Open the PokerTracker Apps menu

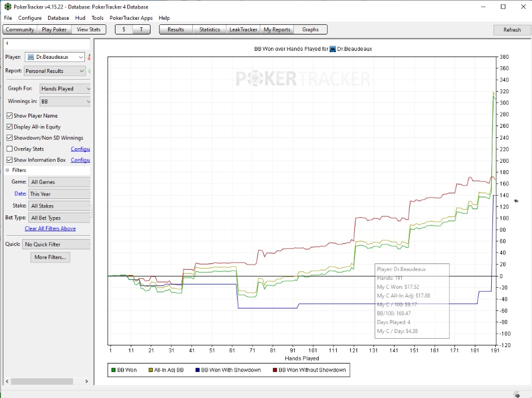(x=131, y=18)
